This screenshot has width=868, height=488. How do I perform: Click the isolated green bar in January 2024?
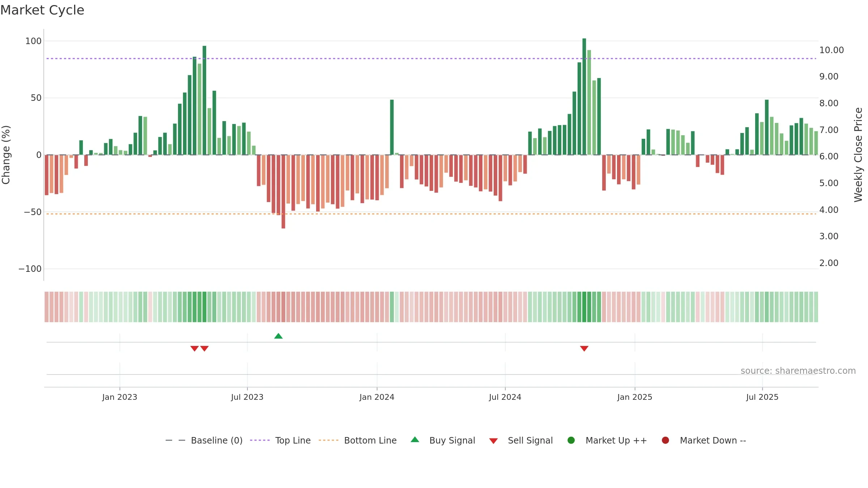click(x=392, y=127)
